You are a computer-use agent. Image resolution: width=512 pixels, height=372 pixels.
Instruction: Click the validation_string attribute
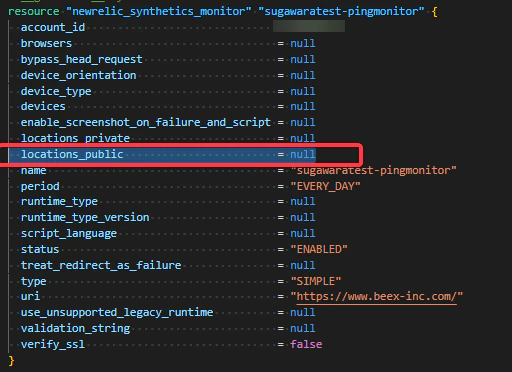coord(75,328)
